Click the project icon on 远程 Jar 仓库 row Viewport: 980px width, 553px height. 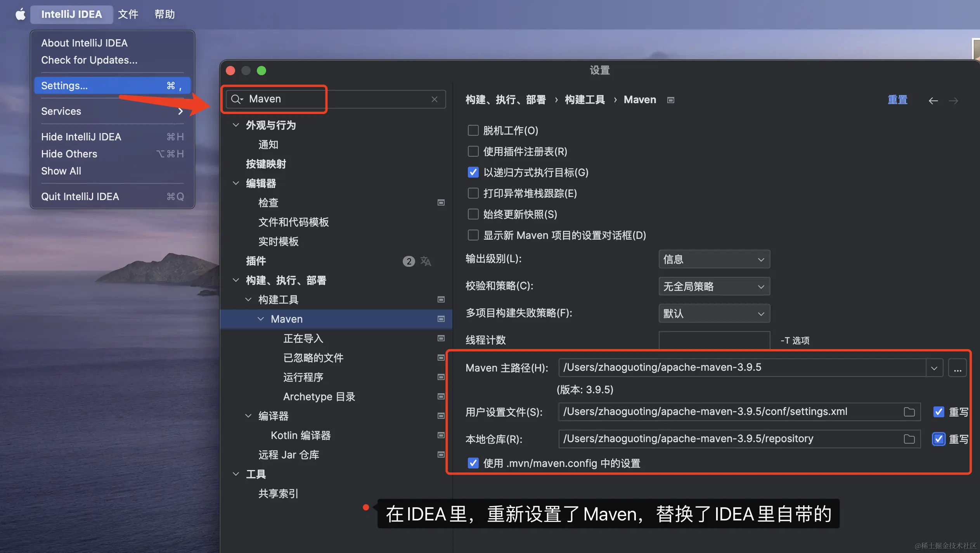pyautogui.click(x=441, y=454)
